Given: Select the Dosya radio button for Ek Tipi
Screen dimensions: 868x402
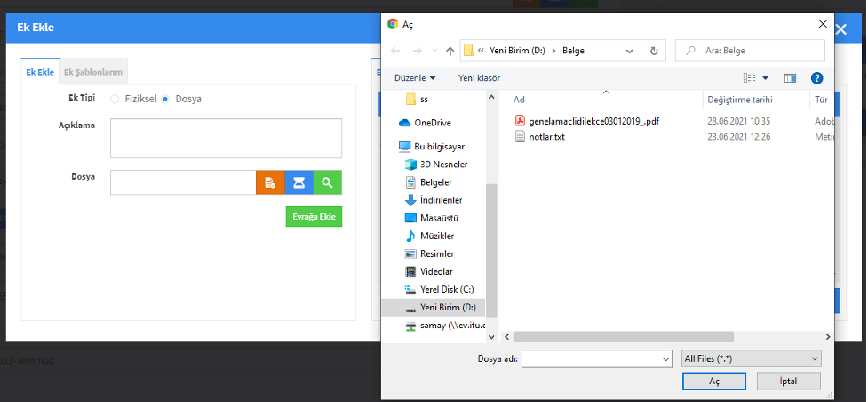Looking at the screenshot, I should (165, 100).
